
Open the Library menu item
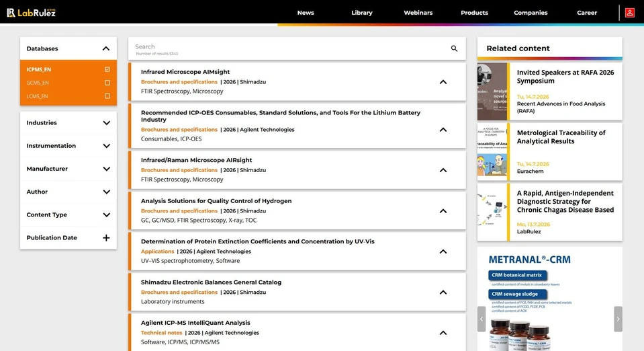[x=362, y=13]
